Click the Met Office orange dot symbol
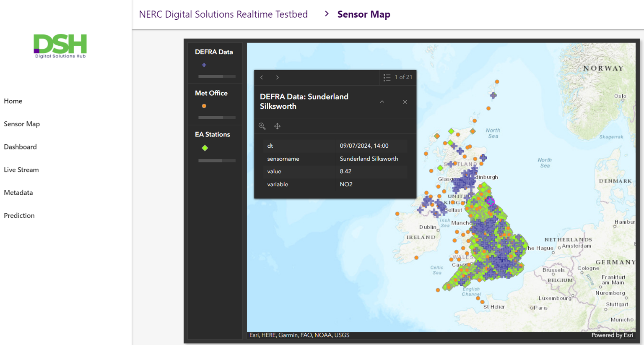The image size is (644, 345). 204,106
